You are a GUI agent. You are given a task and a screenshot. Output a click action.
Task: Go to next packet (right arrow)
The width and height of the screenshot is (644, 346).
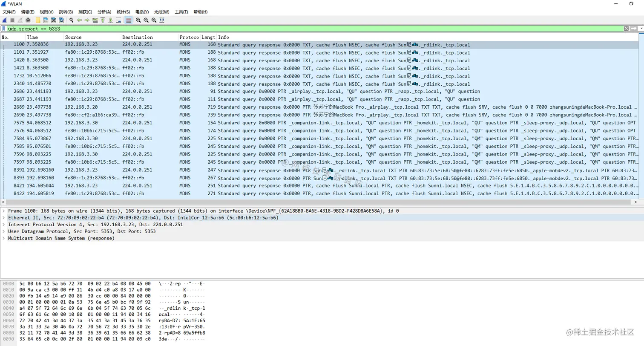tap(87, 20)
